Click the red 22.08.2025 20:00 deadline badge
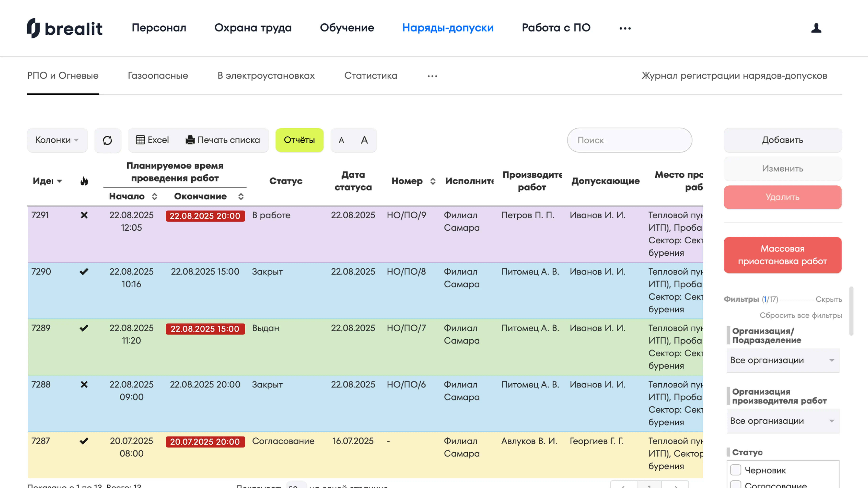Viewport: 868px width, 488px height. [x=205, y=216]
